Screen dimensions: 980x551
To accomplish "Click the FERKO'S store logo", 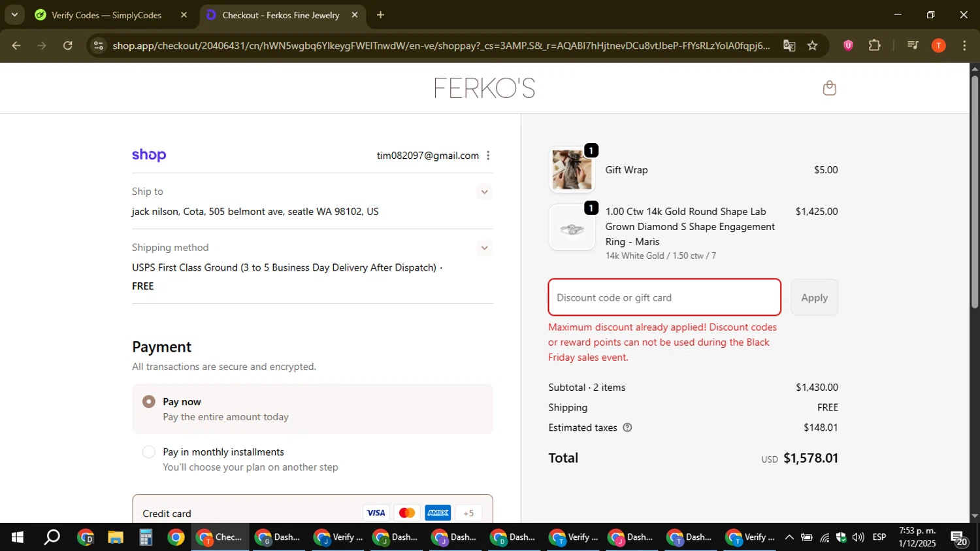I will point(484,88).
